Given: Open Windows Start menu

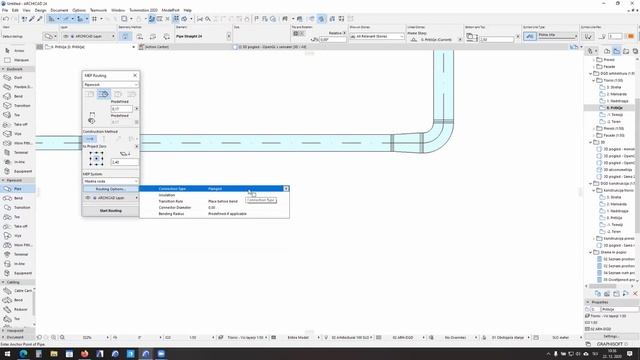Looking at the screenshot, I should point(7,354).
